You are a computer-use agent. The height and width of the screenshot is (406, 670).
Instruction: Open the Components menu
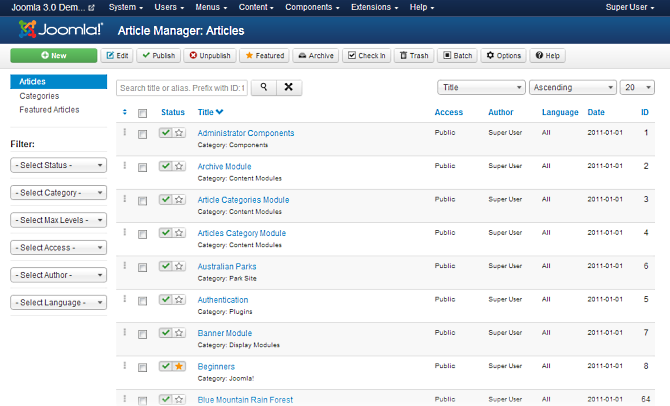312,7
